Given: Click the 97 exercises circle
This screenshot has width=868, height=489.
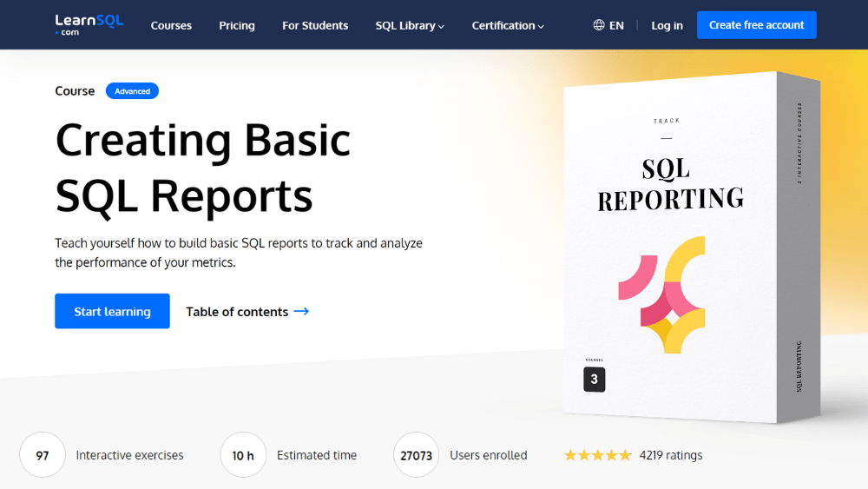Looking at the screenshot, I should [43, 455].
